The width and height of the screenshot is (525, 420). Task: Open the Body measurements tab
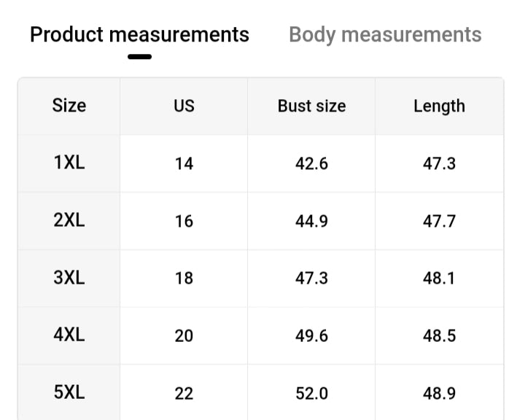click(x=385, y=34)
